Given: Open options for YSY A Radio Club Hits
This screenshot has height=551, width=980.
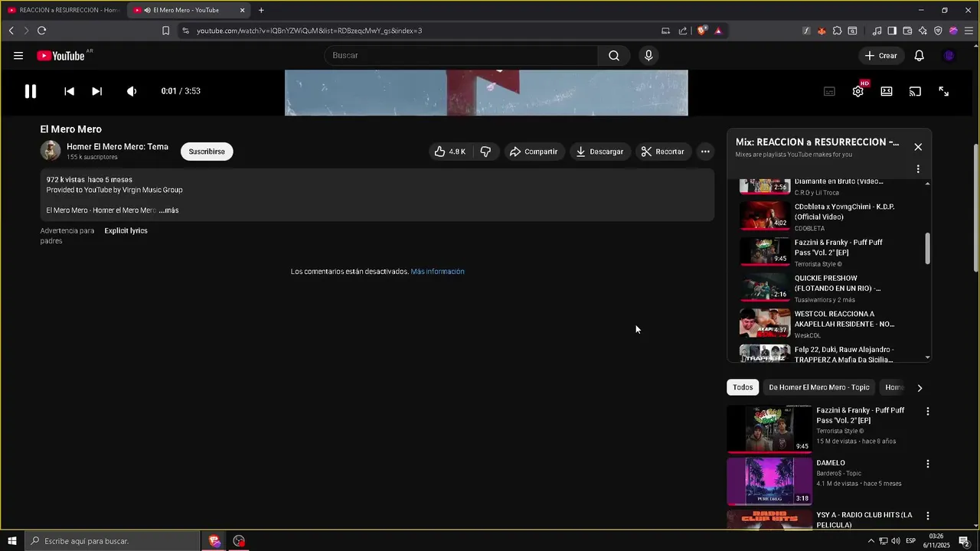Looking at the screenshot, I should point(928,517).
